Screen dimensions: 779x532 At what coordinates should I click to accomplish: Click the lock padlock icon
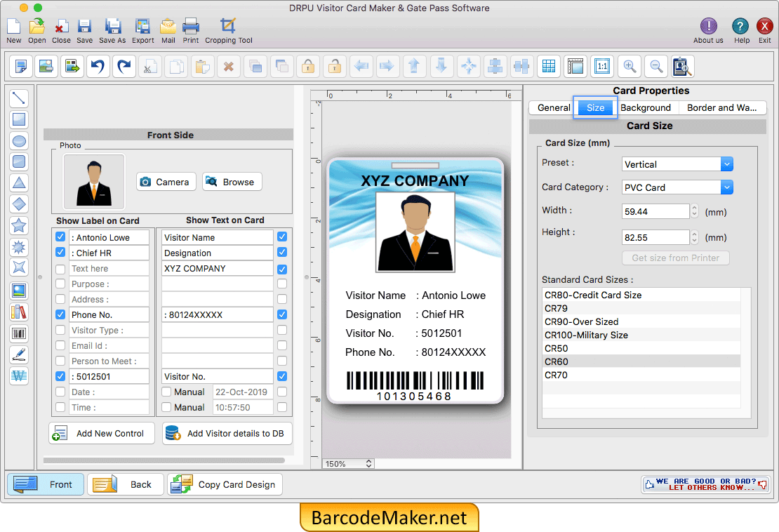click(308, 66)
